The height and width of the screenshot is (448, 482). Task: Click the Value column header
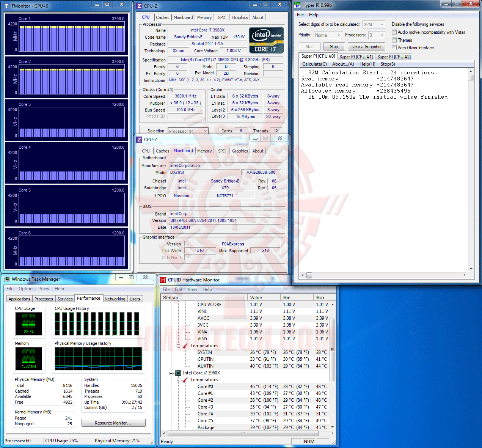[264, 298]
